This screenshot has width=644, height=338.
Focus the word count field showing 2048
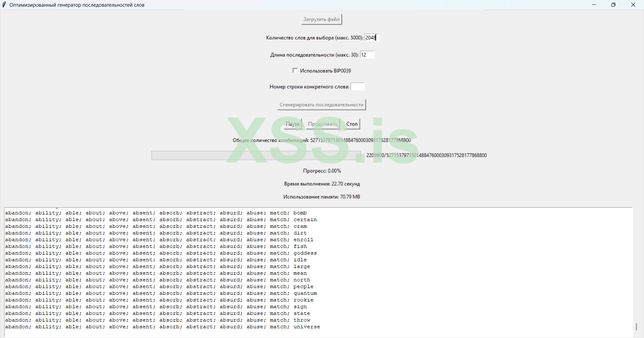pyautogui.click(x=372, y=38)
